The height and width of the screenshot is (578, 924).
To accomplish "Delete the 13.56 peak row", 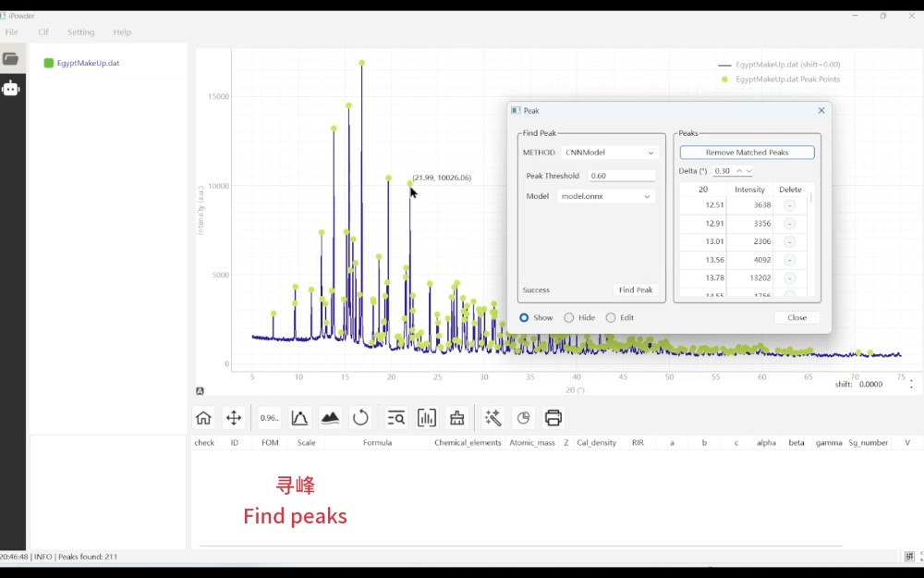I will pos(789,260).
